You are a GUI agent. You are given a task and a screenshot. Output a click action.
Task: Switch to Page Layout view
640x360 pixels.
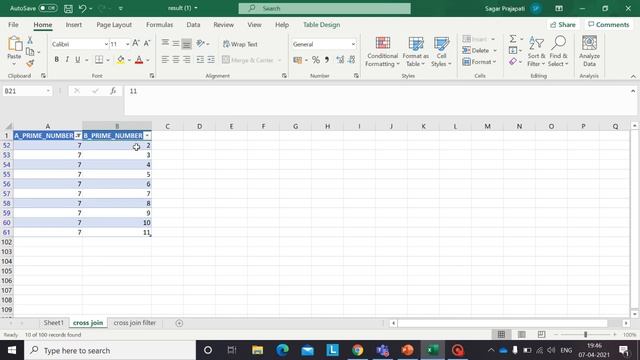(522, 335)
